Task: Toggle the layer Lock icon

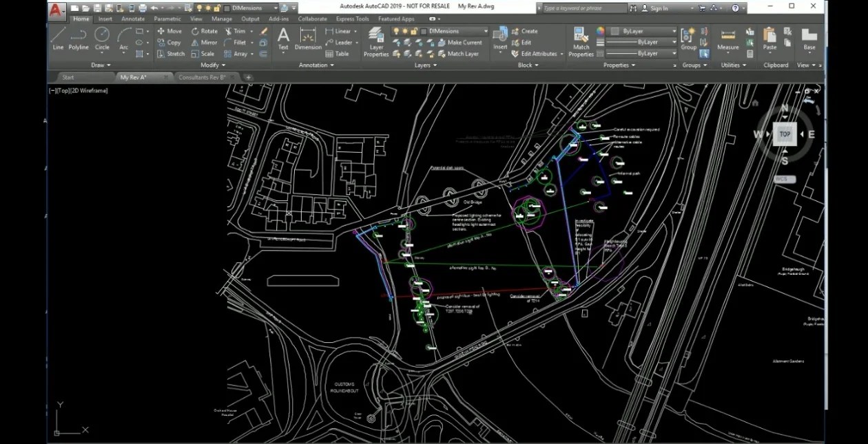Action: click(x=413, y=31)
